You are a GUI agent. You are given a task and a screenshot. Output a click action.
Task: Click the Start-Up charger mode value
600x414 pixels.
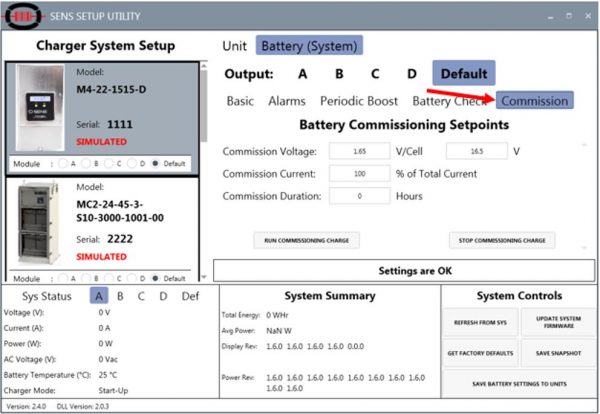pos(113,391)
